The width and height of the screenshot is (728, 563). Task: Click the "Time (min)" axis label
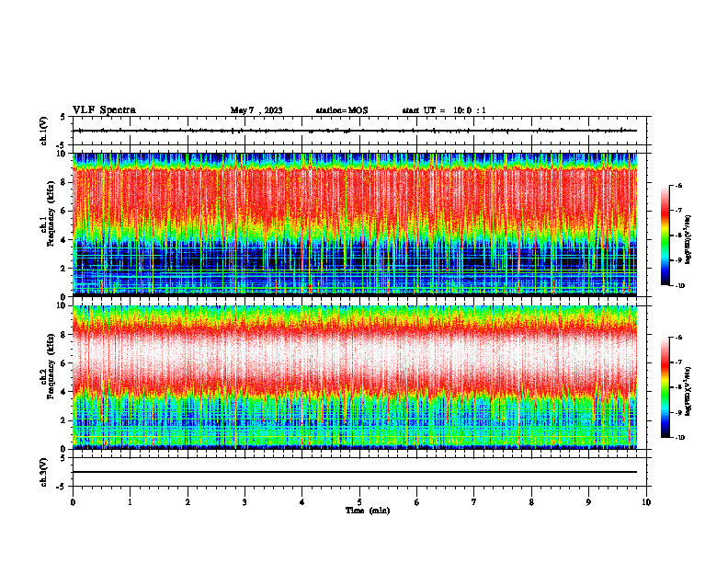(x=368, y=511)
